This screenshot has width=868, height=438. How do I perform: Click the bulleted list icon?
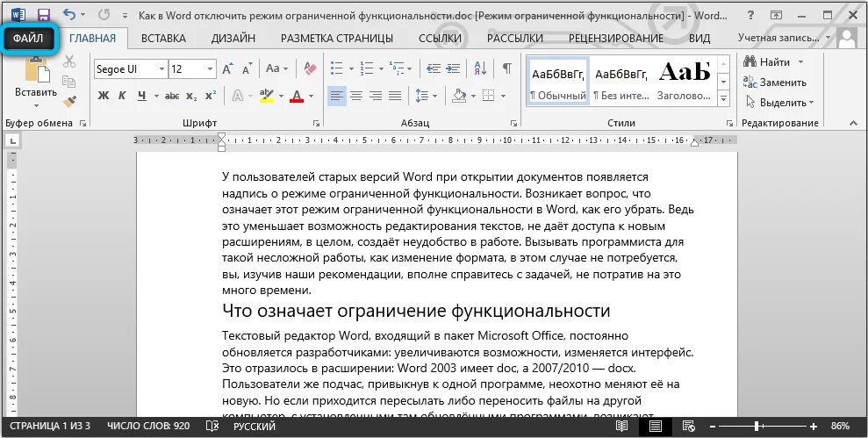coord(336,68)
